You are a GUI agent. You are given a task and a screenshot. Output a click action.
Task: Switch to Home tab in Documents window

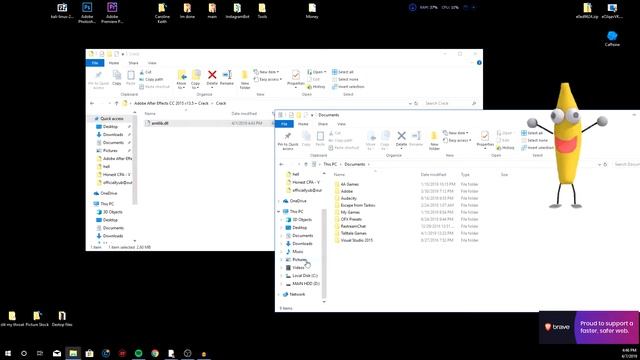point(303,124)
